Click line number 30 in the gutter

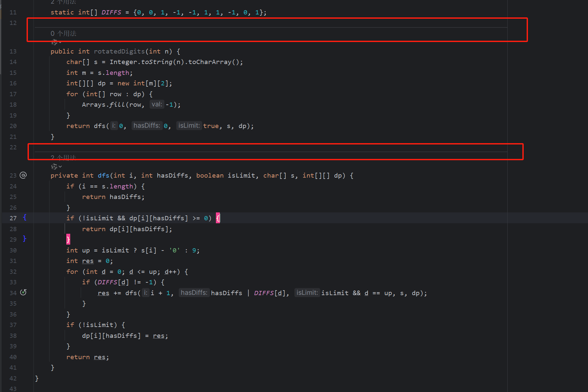click(x=13, y=250)
